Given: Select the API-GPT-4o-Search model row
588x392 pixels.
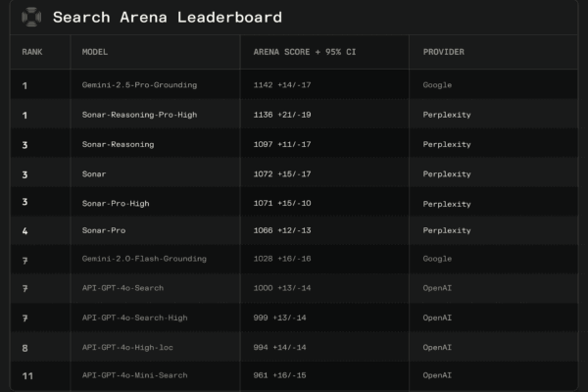Looking at the screenshot, I should [294, 288].
